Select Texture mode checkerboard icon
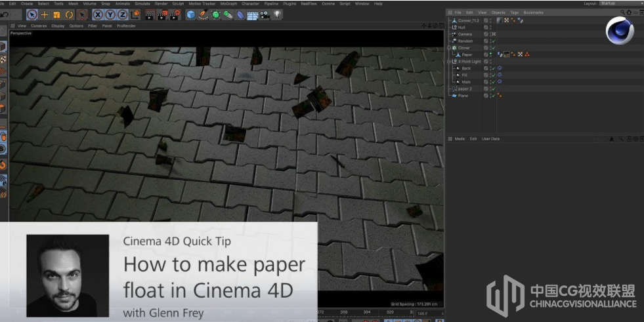Screen dimensions: 644x322 click(x=3, y=59)
